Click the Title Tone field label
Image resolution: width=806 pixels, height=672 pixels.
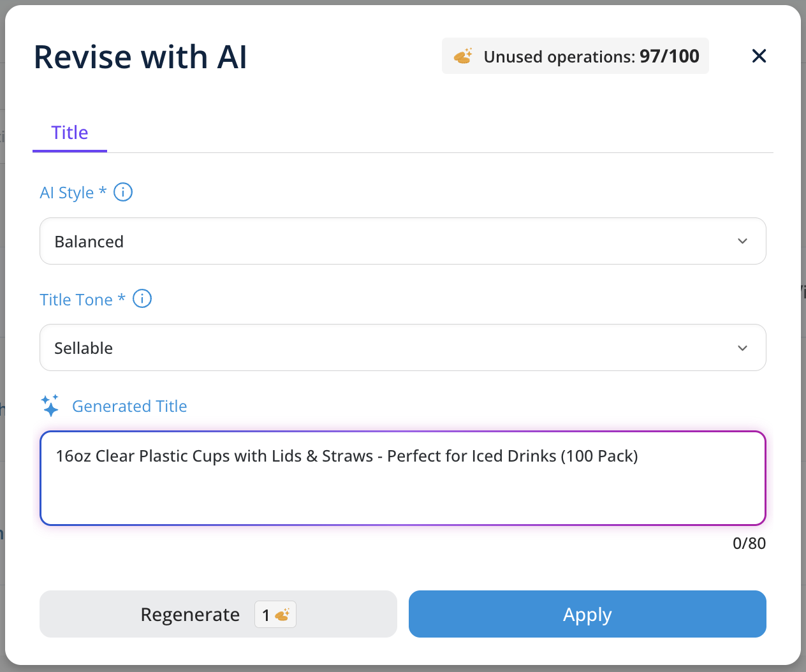tap(77, 300)
